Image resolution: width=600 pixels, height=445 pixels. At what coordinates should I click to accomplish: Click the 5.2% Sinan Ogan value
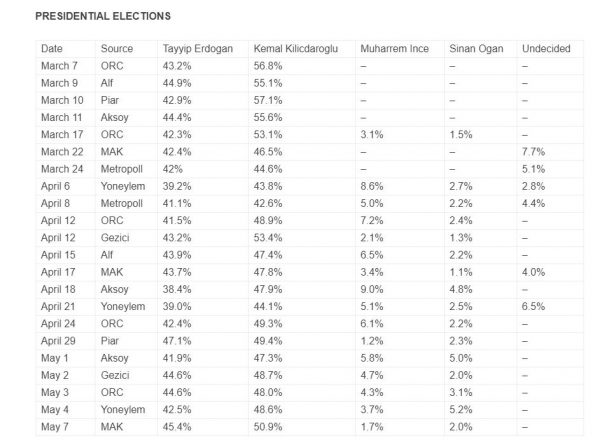[x=461, y=410]
